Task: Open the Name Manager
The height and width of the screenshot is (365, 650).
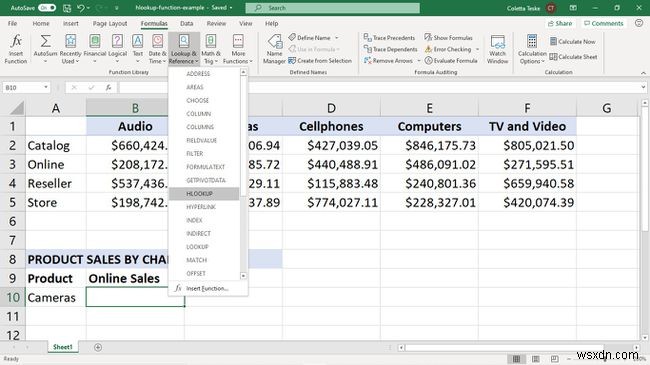Action: coord(274,49)
